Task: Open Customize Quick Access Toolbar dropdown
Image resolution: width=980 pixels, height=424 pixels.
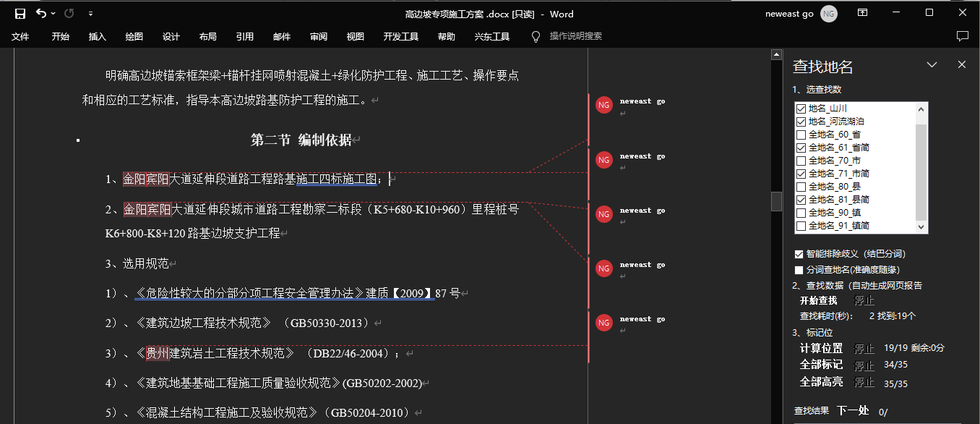Action: click(90, 14)
